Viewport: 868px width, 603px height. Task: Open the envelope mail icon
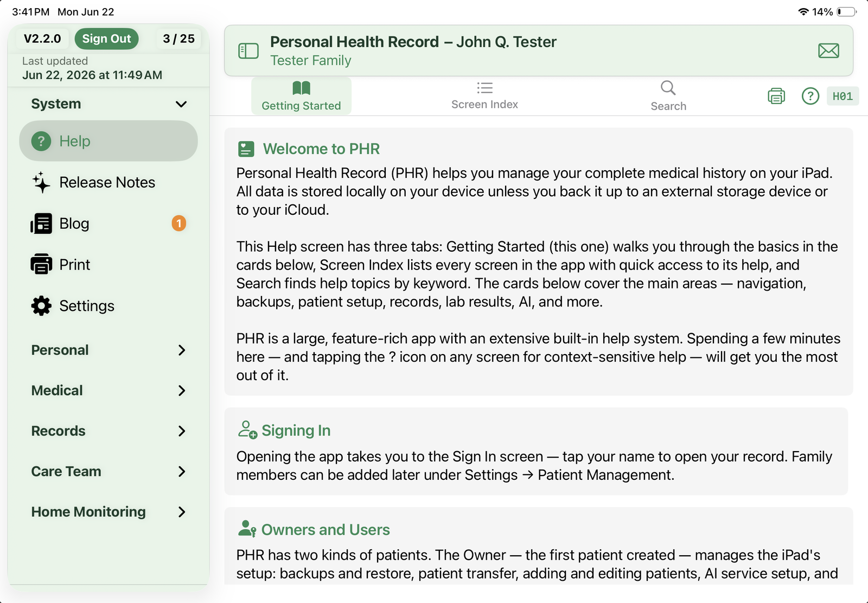pos(828,51)
